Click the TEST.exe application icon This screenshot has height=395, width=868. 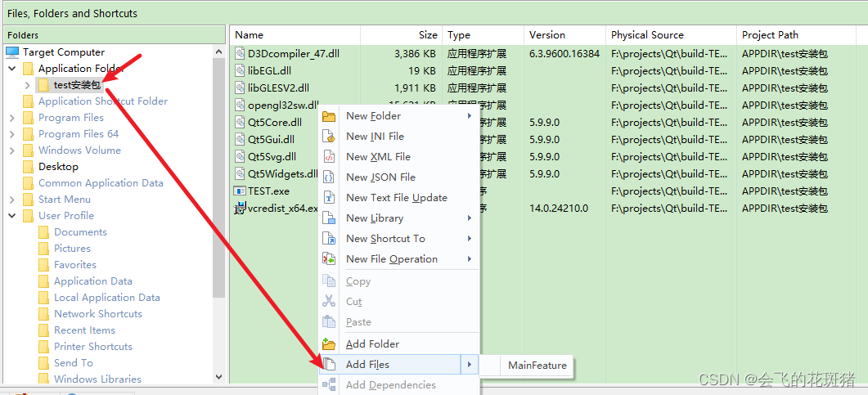239,191
